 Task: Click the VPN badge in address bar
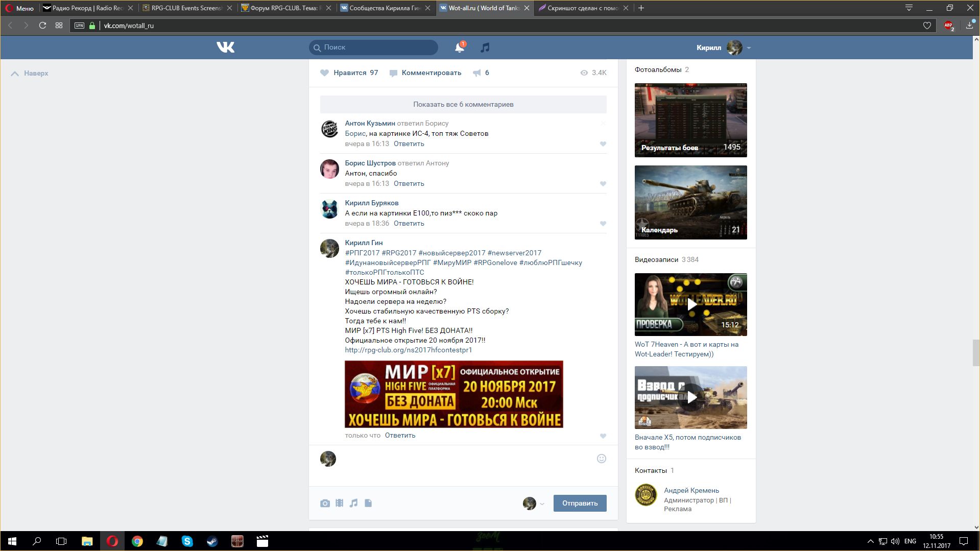pyautogui.click(x=79, y=26)
